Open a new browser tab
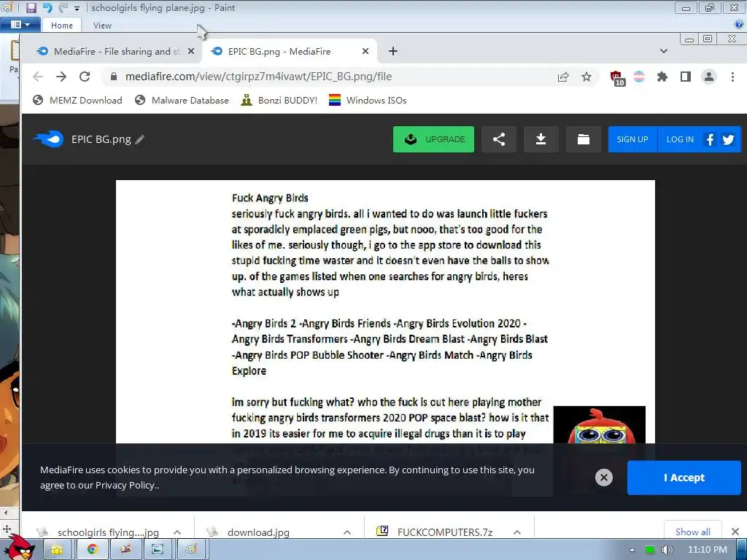 click(393, 51)
